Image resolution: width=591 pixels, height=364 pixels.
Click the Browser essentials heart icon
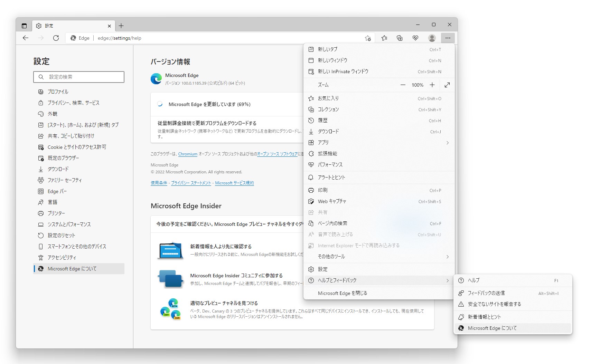point(415,38)
